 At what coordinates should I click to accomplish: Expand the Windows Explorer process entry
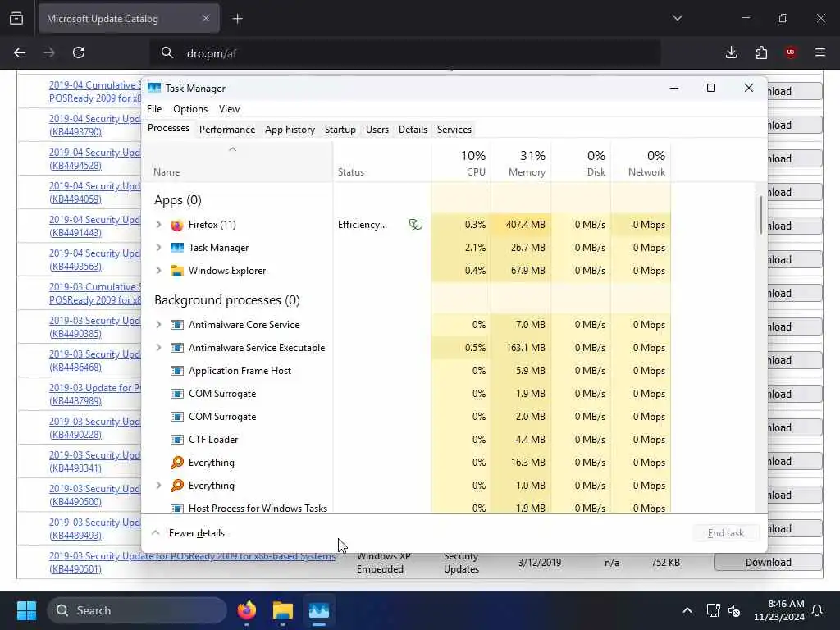tap(158, 271)
